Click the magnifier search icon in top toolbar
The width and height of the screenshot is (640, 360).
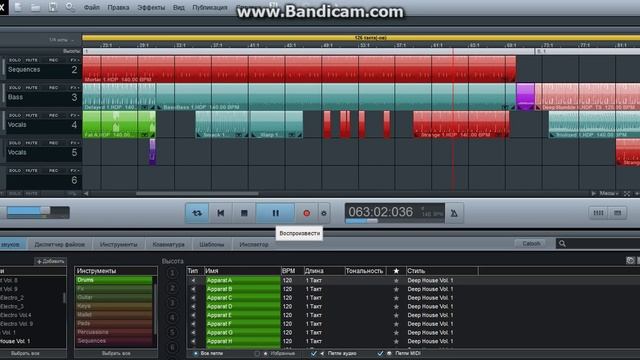tap(70, 7)
